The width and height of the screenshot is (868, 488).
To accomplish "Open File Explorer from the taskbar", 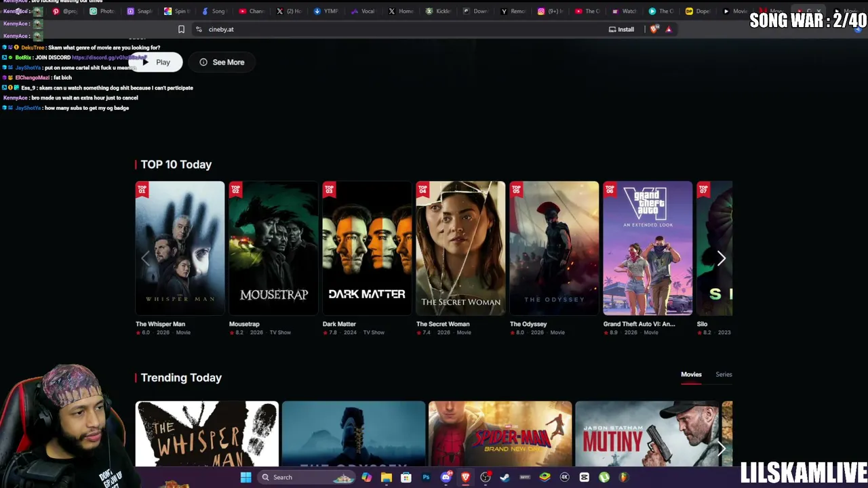I will click(x=386, y=477).
